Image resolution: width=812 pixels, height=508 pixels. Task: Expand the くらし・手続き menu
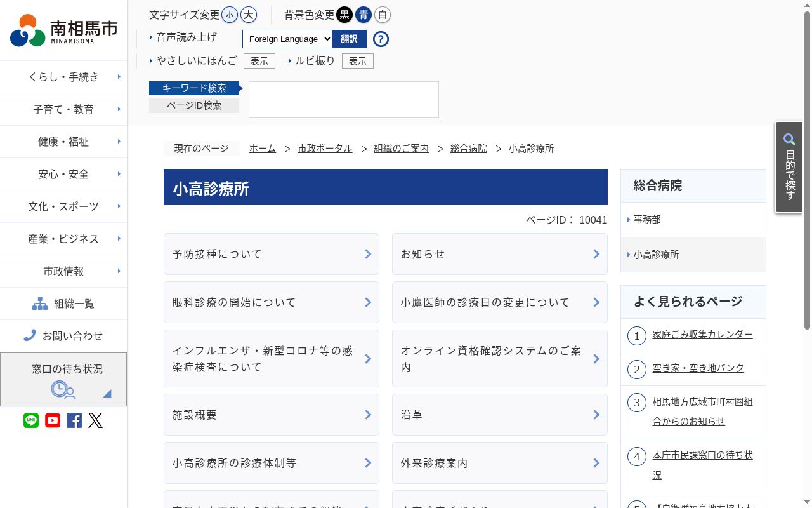[x=63, y=77]
